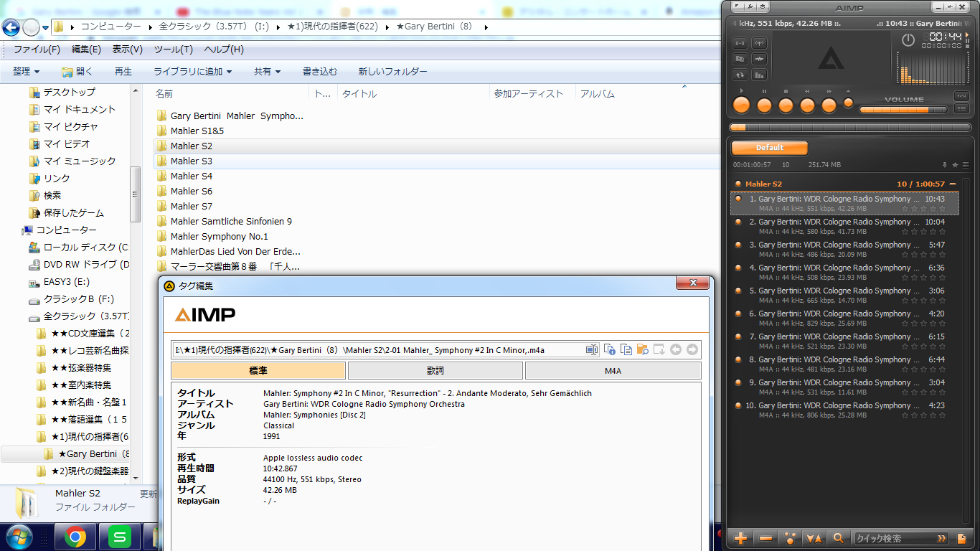
Task: Select コンピューター in the navigation tree
Action: click(66, 230)
